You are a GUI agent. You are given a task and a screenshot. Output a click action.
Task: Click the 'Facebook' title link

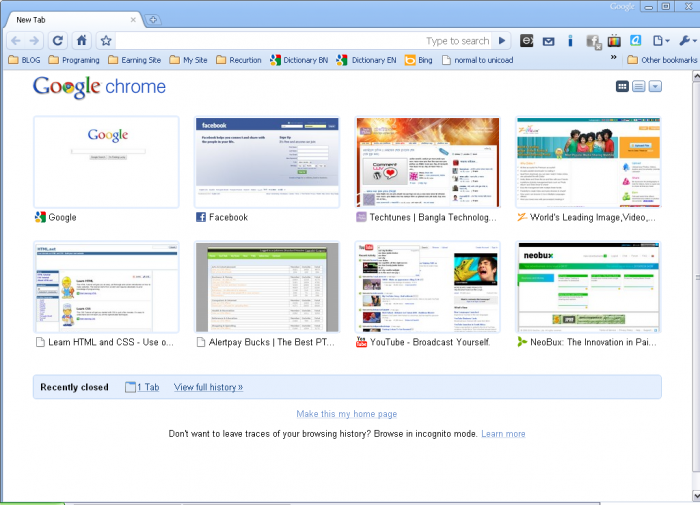(228, 217)
